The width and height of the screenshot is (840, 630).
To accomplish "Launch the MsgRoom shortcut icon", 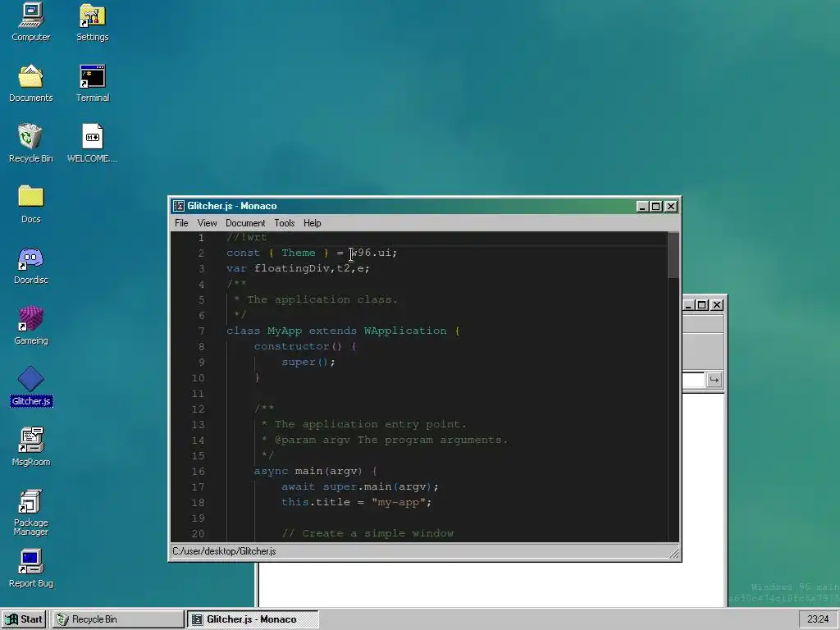I will coord(30,446).
